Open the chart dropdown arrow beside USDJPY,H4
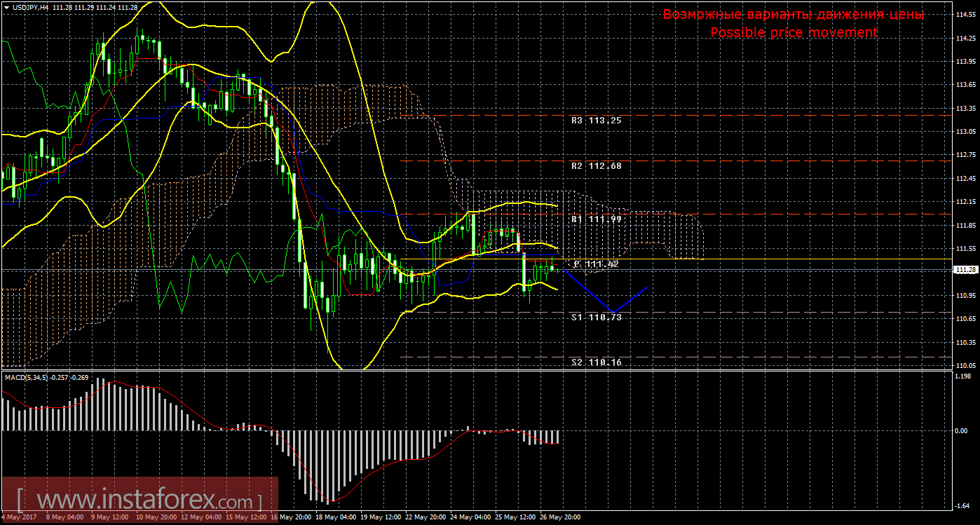980x525 pixels. coord(6,7)
